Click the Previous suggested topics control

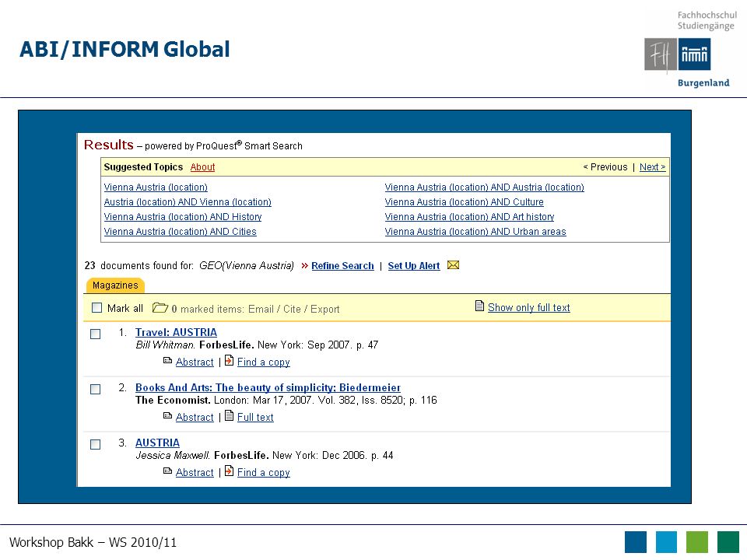tap(605, 167)
